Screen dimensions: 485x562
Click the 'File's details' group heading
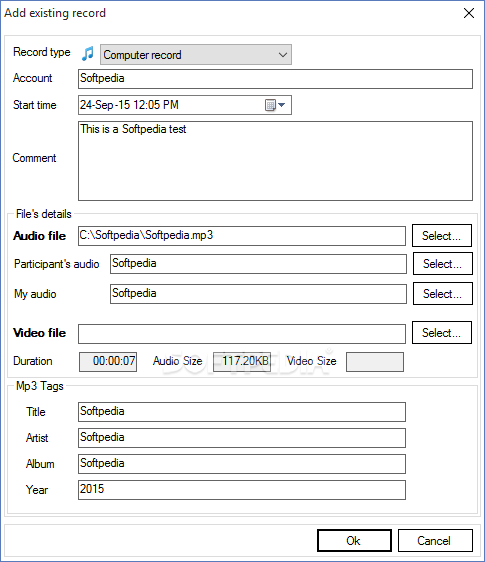(44, 214)
